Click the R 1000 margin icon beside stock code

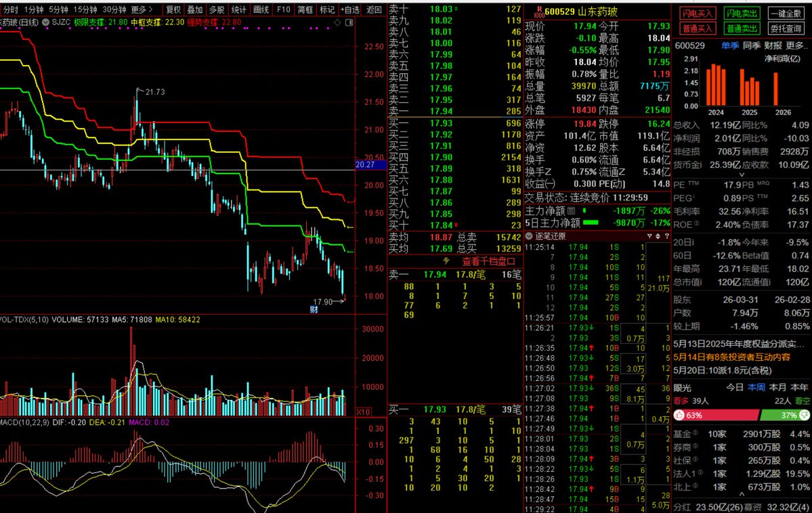click(x=539, y=12)
